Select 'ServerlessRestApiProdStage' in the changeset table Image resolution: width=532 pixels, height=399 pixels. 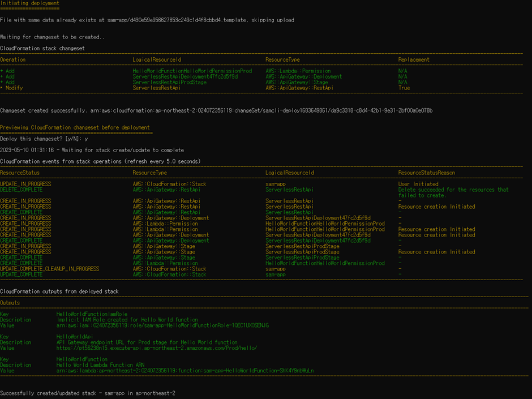click(169, 82)
